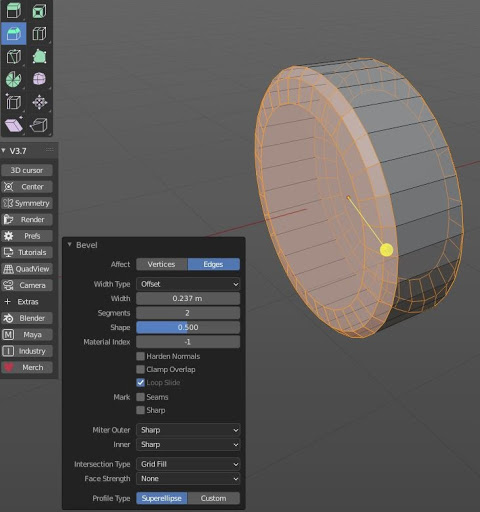This screenshot has width=480, height=512.
Task: Select the Poly Build tool icon
Action: pyautogui.click(x=39, y=56)
